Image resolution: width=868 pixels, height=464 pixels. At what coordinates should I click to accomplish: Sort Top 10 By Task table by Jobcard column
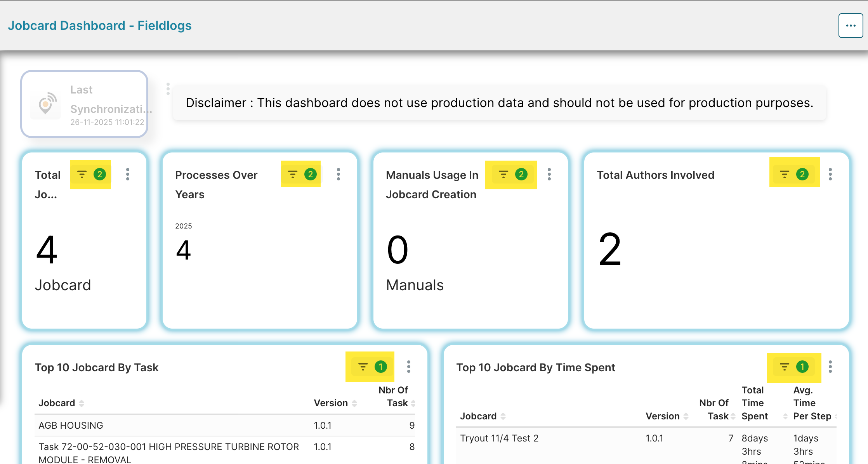[x=82, y=403]
